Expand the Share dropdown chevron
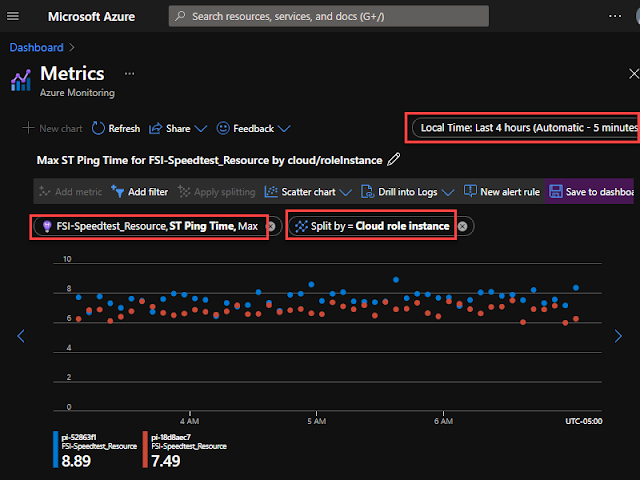The width and height of the screenshot is (640, 480). (200, 129)
